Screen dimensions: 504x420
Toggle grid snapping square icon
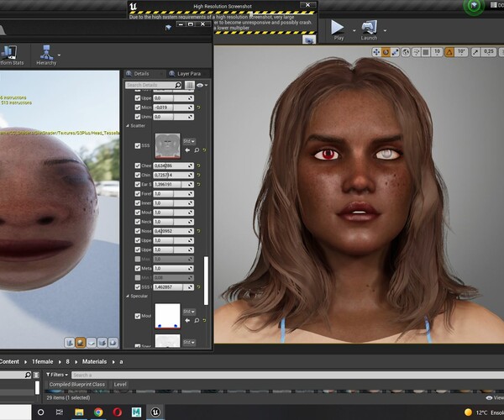[x=426, y=52]
